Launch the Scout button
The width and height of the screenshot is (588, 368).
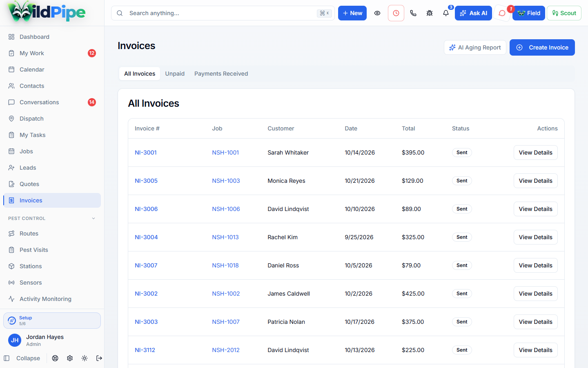(564, 13)
